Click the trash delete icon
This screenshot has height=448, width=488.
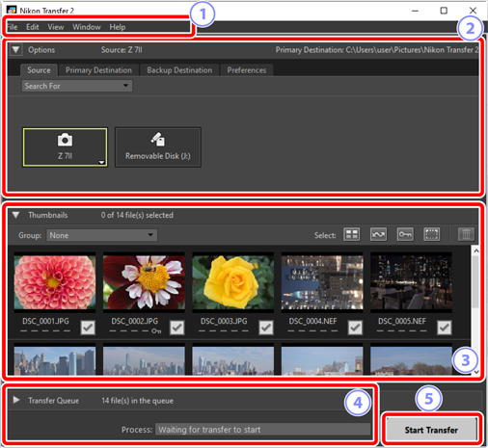[x=466, y=234]
